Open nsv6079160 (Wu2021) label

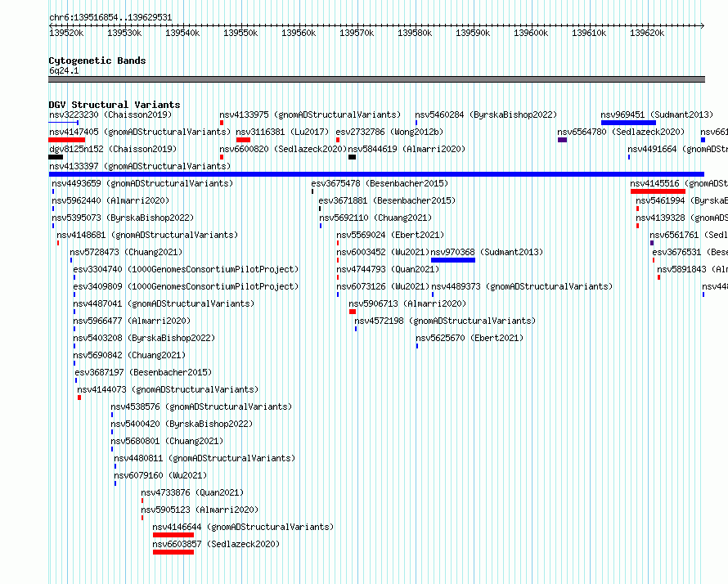[160, 475]
